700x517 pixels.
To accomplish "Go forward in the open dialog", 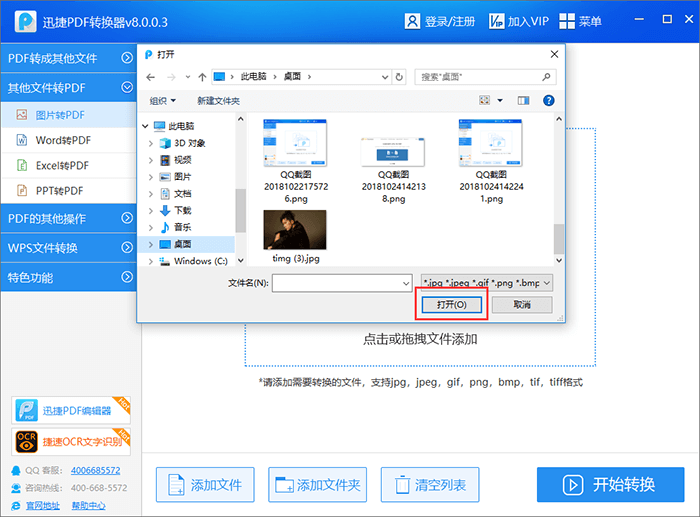I will (171, 77).
